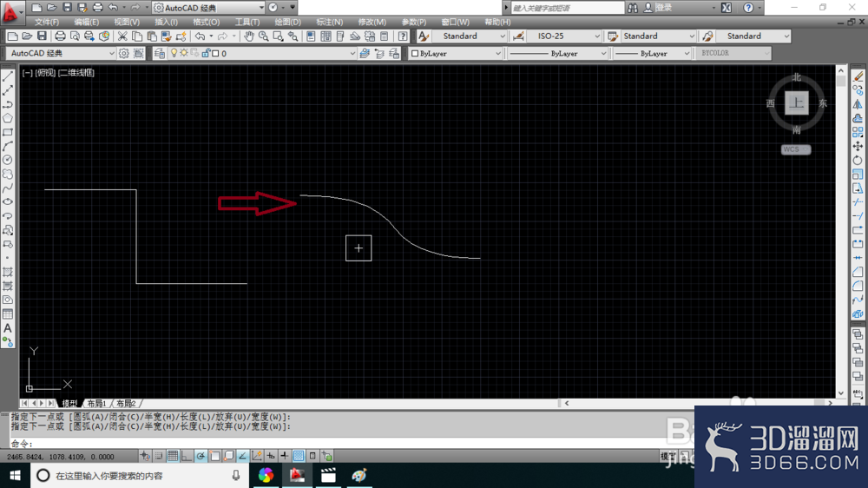Select the Rotate tool in modify toolbar
This screenshot has height=488, width=868.
pos(858,160)
